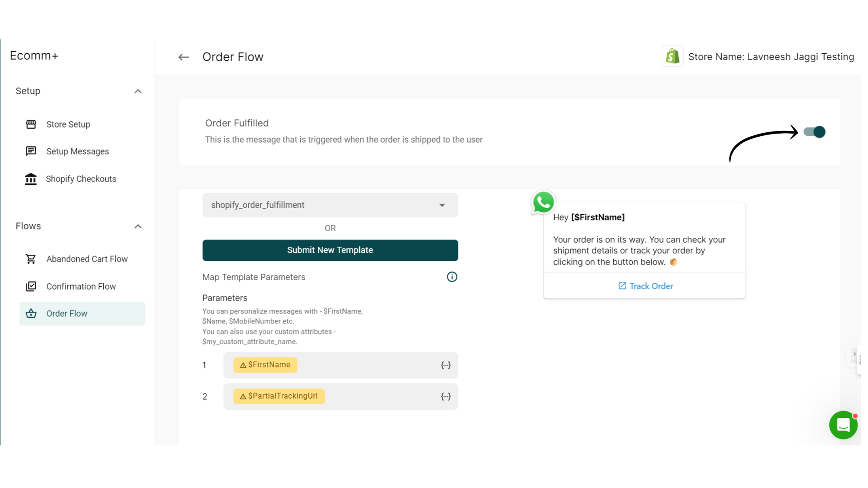Click the Track Order link in preview

[x=645, y=286]
